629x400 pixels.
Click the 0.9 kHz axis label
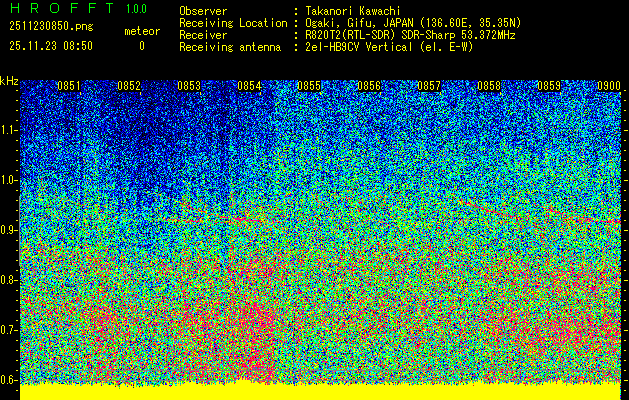click(x=9, y=230)
